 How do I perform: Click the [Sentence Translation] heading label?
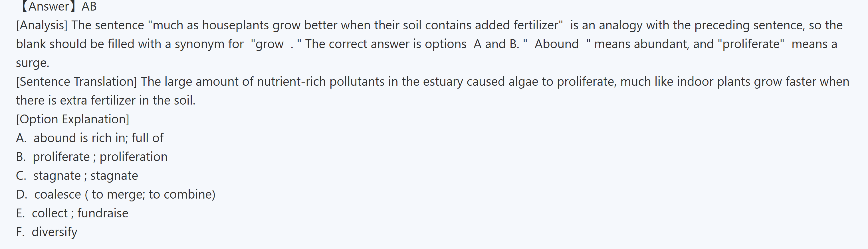click(x=76, y=81)
